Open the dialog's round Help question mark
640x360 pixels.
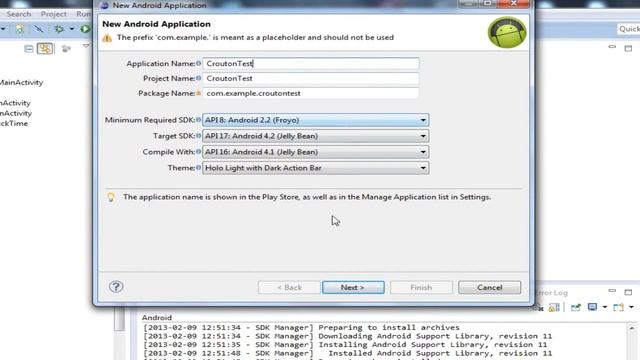click(116, 287)
